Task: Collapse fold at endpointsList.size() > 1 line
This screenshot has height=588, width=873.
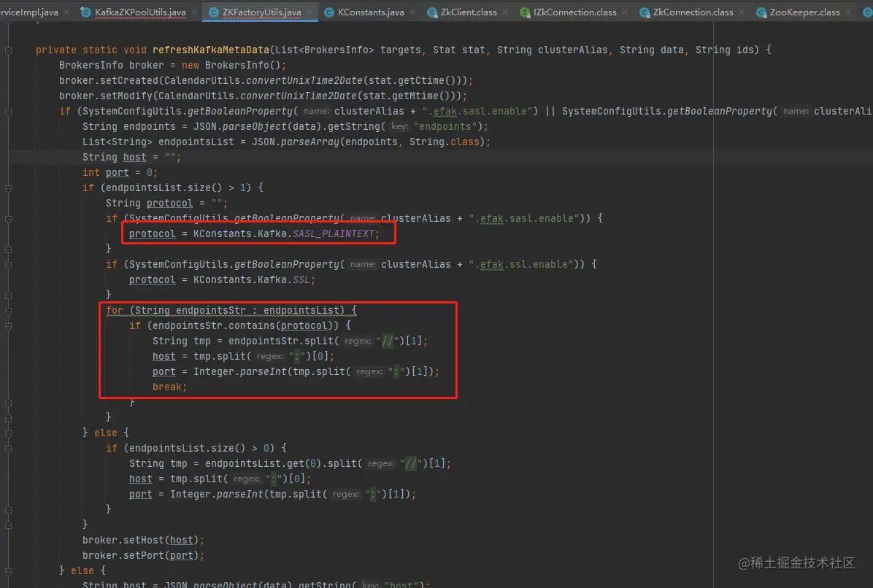Action: tap(8, 188)
